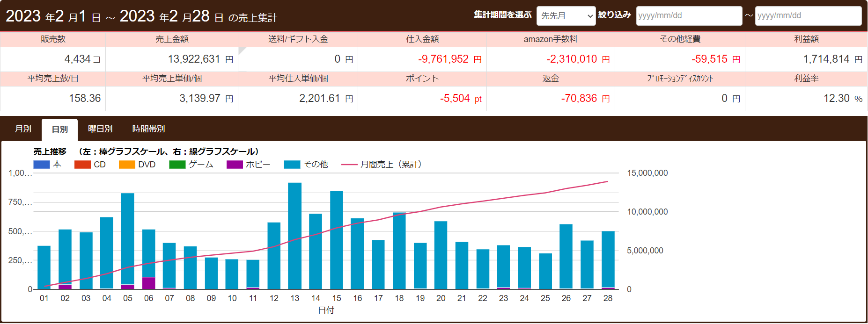Click the corner marker in 送料/ギフト入金 cell

pyautogui.click(x=242, y=50)
